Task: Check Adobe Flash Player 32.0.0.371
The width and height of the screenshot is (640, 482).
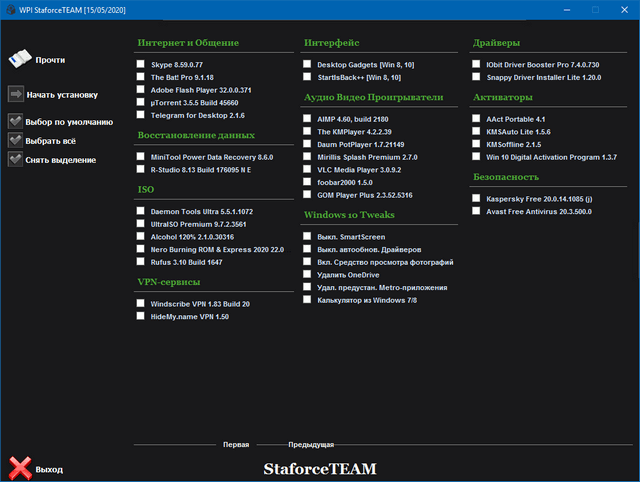Action: [140, 89]
